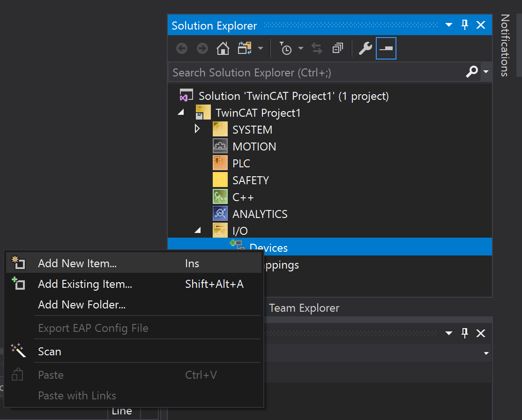The image size is (522, 420).
Task: Select the SAFETY node icon
Action: coord(220,180)
